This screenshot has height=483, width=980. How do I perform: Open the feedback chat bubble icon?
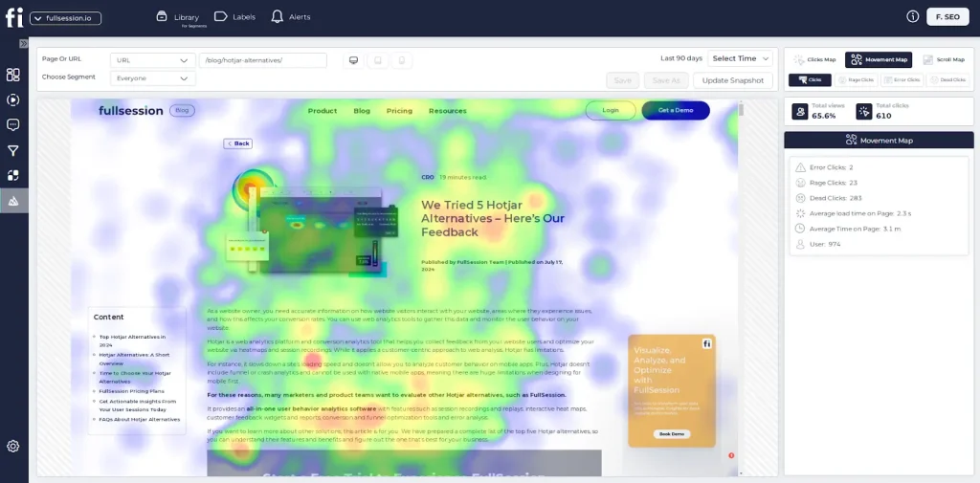13,125
